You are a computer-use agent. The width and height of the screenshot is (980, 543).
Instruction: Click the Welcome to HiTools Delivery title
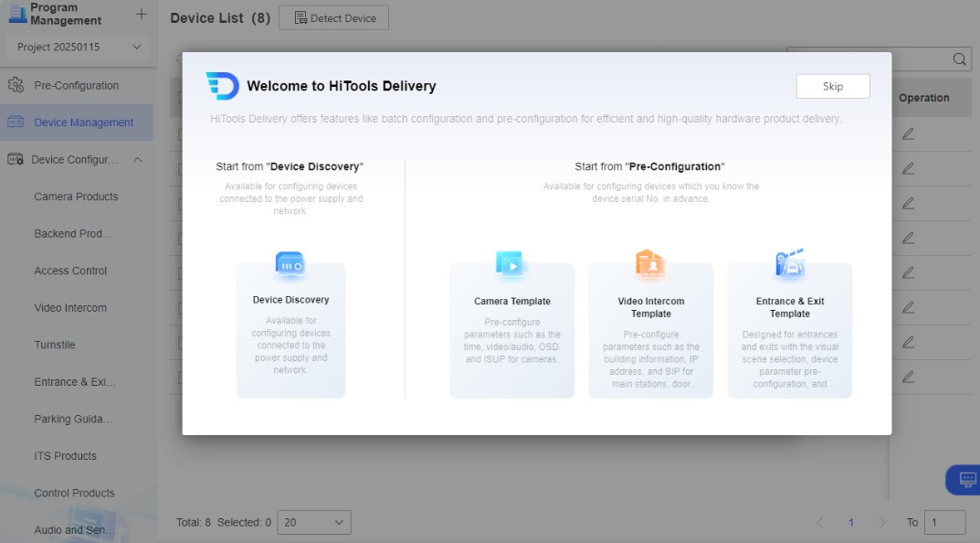pos(342,86)
